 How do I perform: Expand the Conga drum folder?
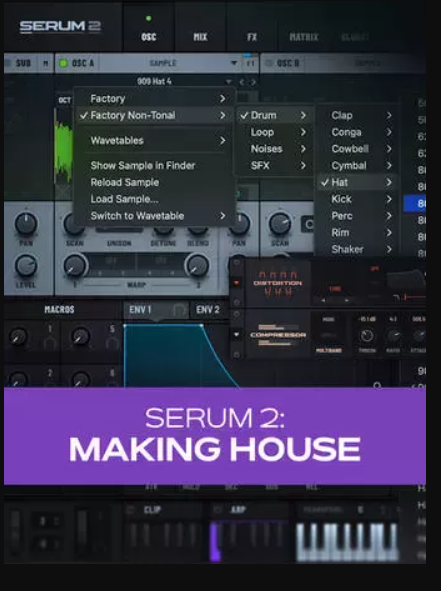point(357,132)
